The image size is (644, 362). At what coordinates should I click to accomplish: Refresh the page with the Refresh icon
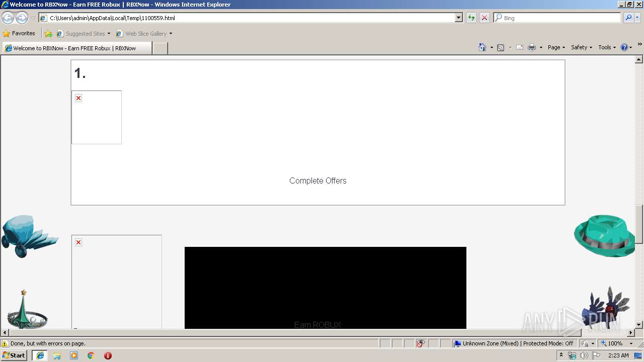tap(471, 18)
